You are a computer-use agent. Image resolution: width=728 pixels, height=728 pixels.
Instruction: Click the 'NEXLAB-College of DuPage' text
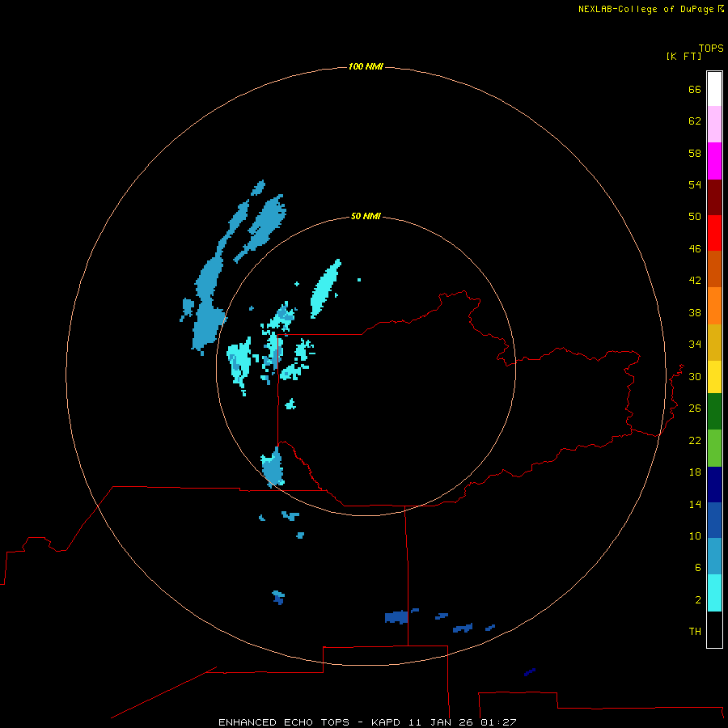(x=647, y=9)
